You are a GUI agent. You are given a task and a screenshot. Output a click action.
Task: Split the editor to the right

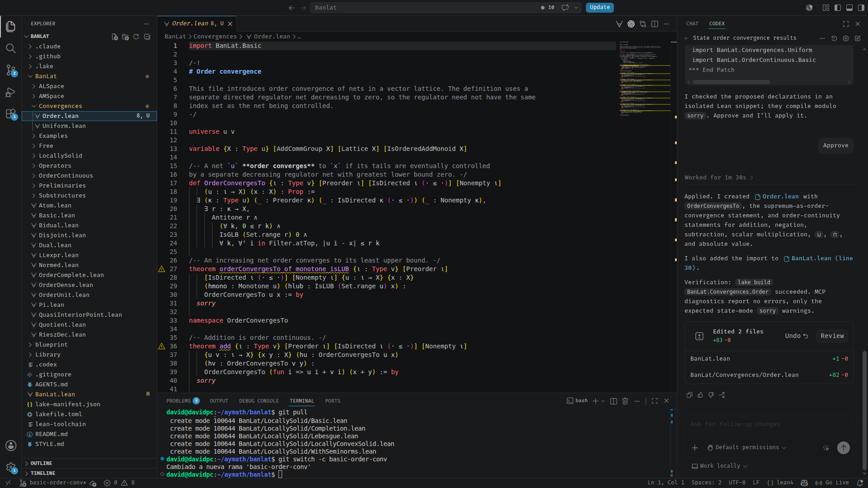655,24
